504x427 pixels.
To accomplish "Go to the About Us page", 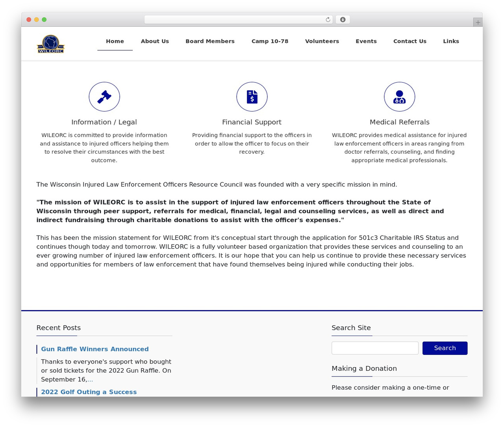I will click(x=155, y=41).
